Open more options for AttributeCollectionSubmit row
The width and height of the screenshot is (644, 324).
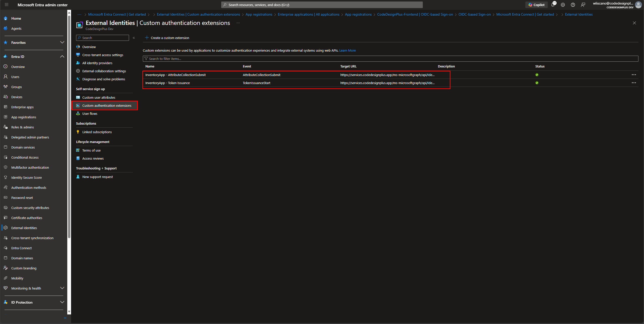(x=634, y=75)
